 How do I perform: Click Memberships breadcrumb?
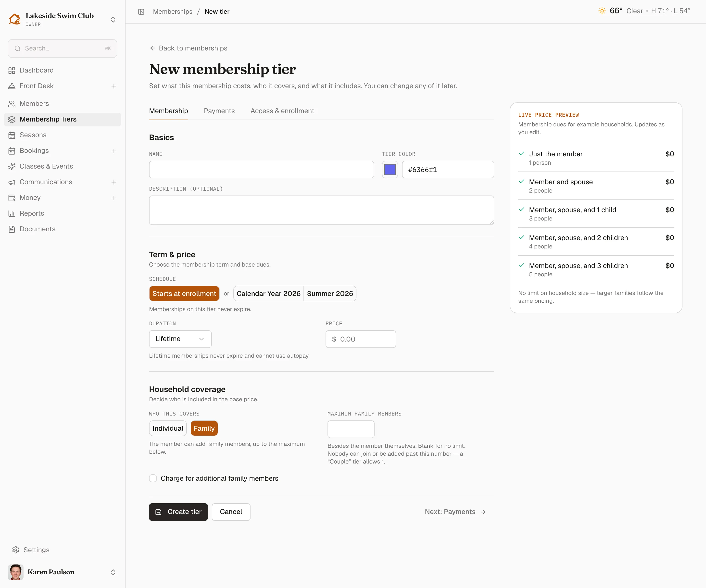pos(173,12)
